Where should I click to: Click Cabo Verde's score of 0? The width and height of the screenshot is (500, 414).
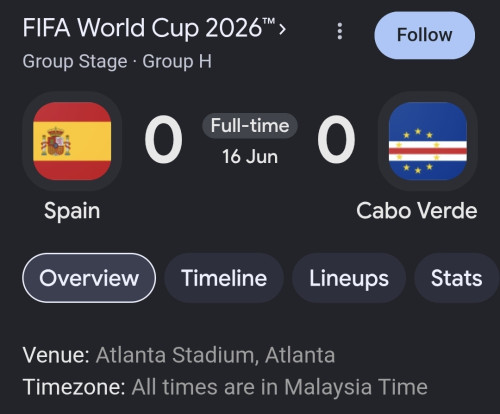[336, 139]
